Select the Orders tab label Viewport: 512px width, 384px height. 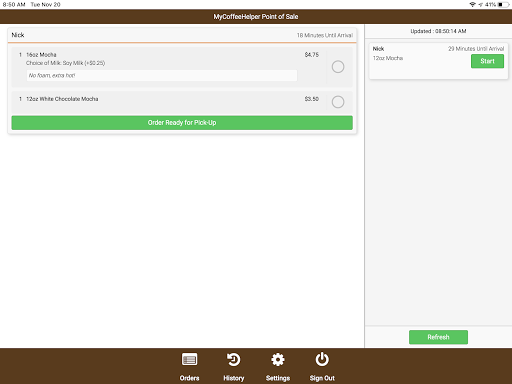[x=189, y=378]
